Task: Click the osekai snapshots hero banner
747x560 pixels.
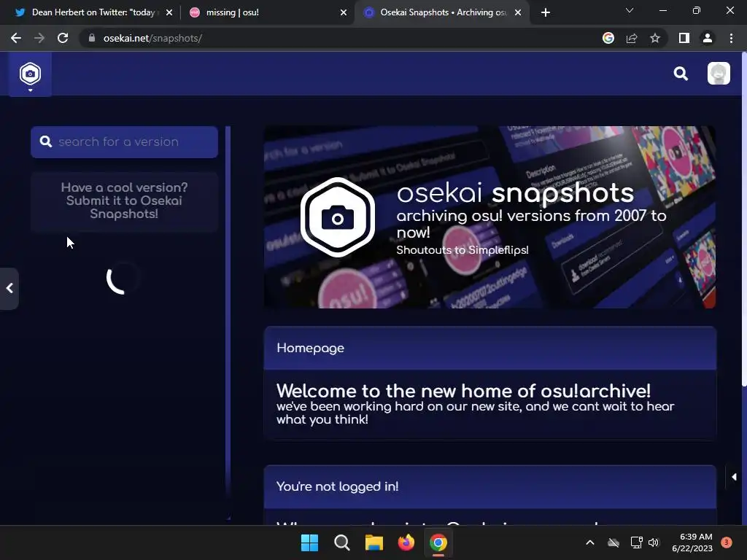Action: (489, 217)
